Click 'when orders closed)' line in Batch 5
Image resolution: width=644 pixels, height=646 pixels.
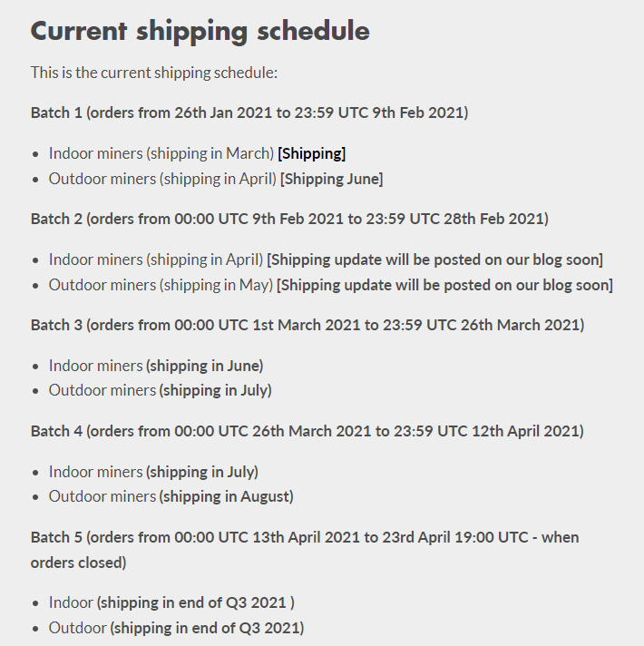tap(78, 563)
